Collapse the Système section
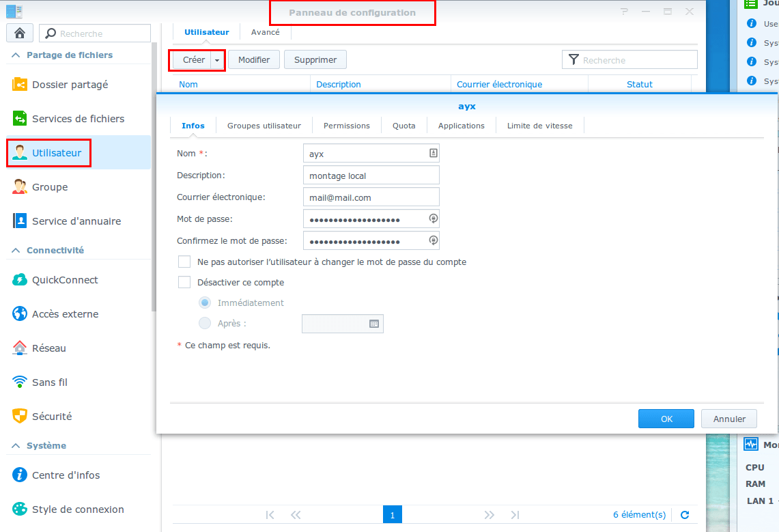 tap(16, 445)
